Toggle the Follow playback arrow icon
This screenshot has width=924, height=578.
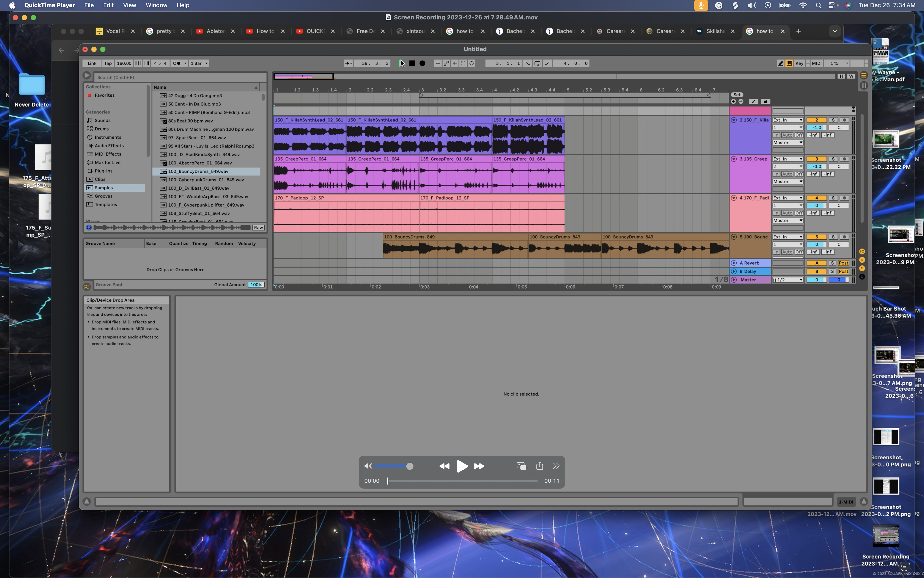coord(348,63)
